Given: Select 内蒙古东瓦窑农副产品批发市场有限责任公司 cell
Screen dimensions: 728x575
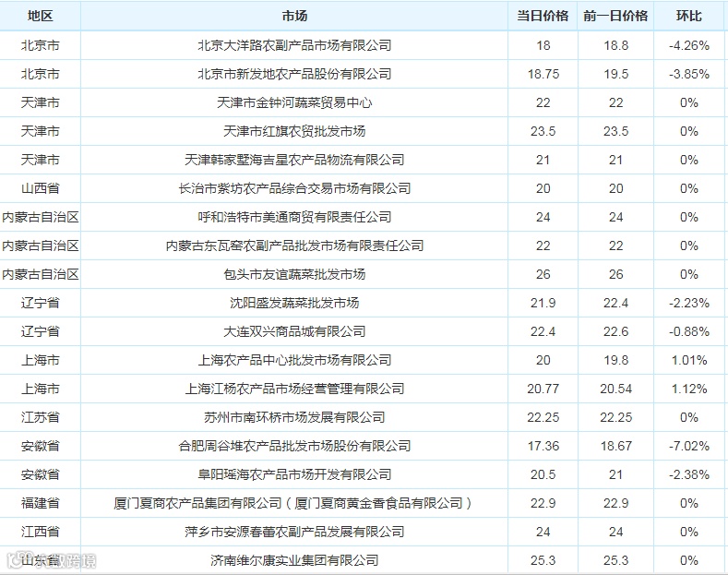Looking at the screenshot, I should (294, 246).
